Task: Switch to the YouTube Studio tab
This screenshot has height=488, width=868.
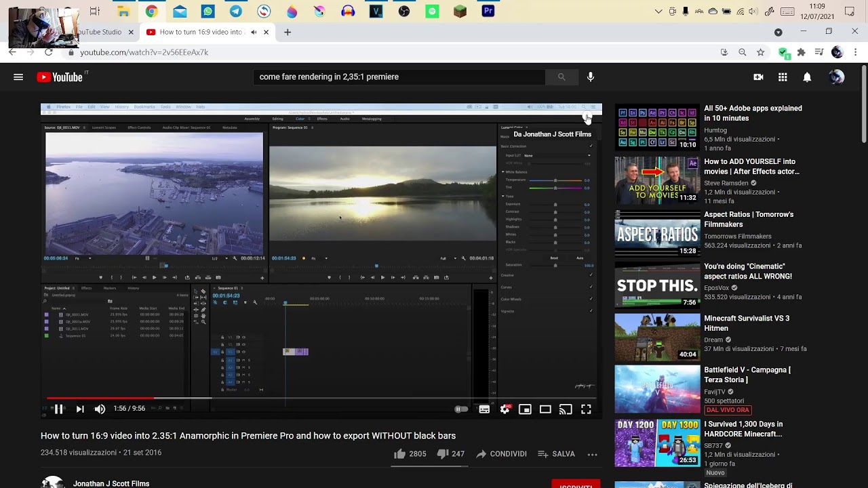Action: click(102, 32)
